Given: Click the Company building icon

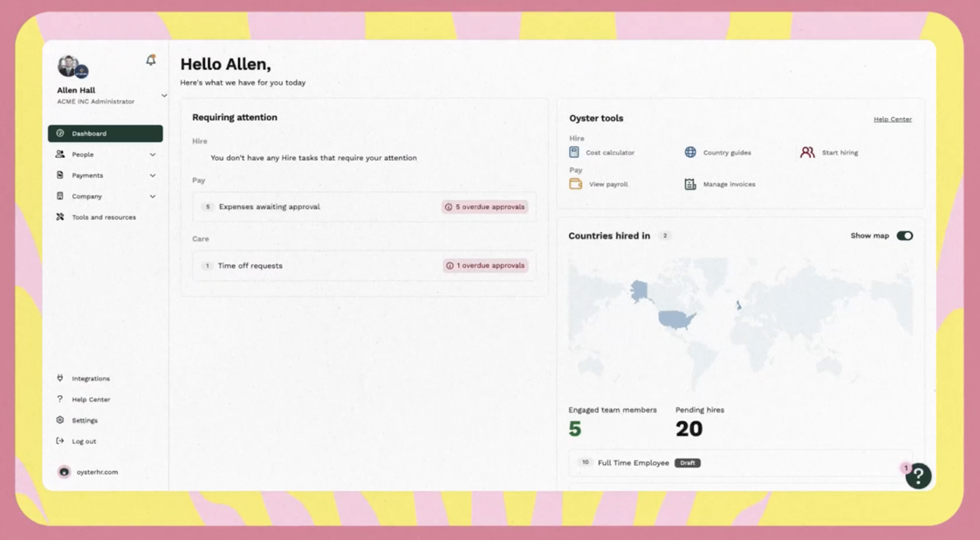Looking at the screenshot, I should [60, 196].
